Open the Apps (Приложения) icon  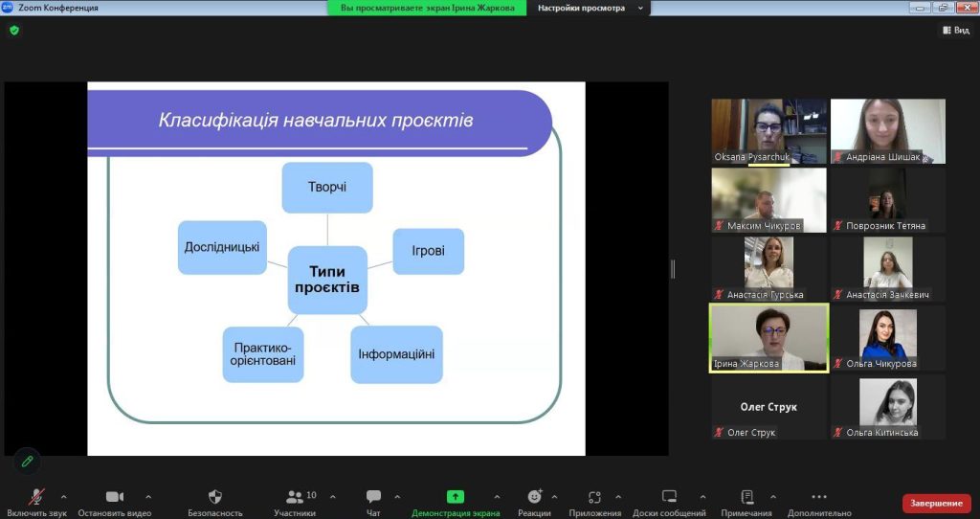point(594,496)
